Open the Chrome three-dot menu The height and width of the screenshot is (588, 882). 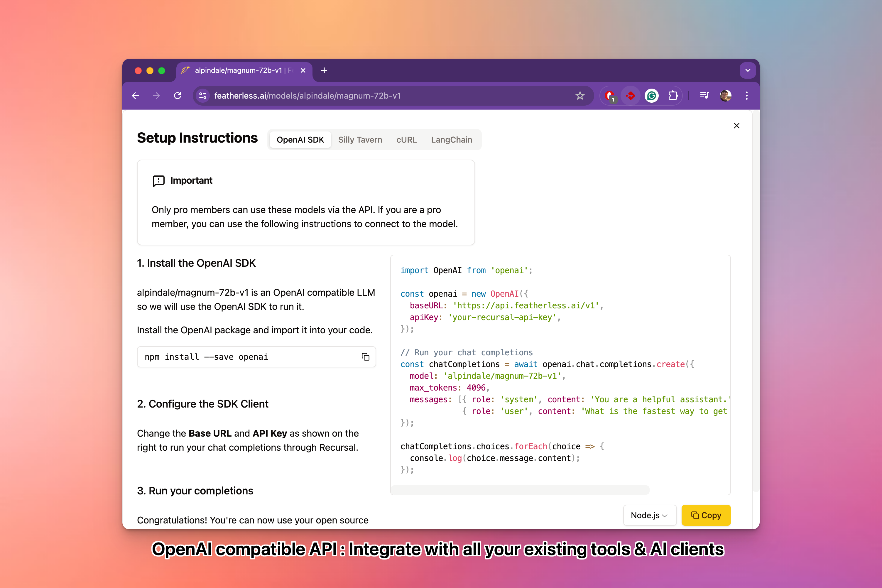747,96
